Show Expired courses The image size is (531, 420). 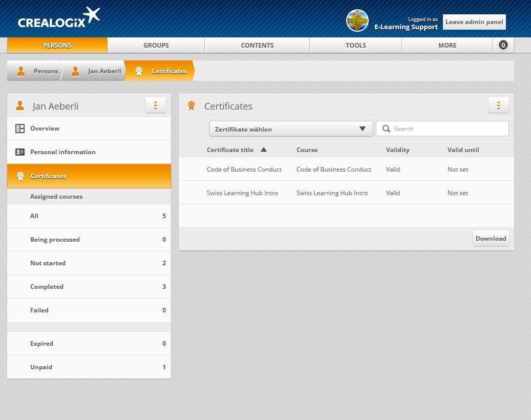pos(89,344)
